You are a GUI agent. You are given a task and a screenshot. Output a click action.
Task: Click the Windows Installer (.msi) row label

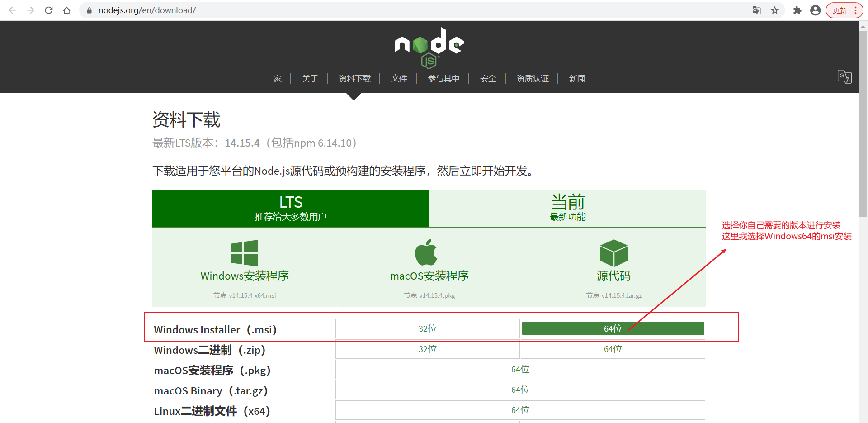[x=215, y=330]
